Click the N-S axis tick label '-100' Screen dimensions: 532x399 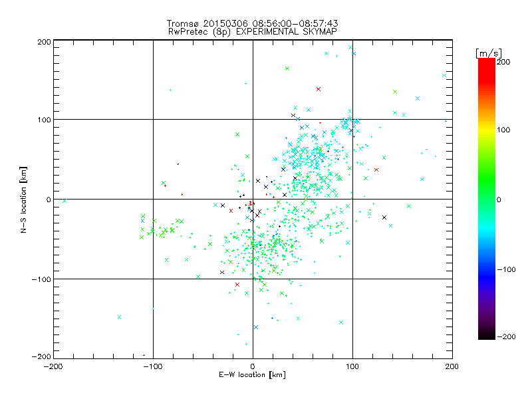click(41, 279)
